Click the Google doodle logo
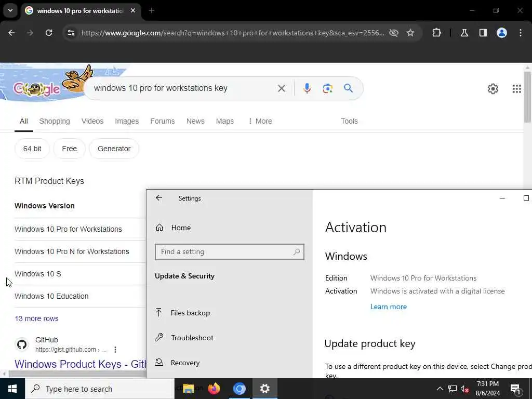This screenshot has height=399, width=532. [x=37, y=89]
